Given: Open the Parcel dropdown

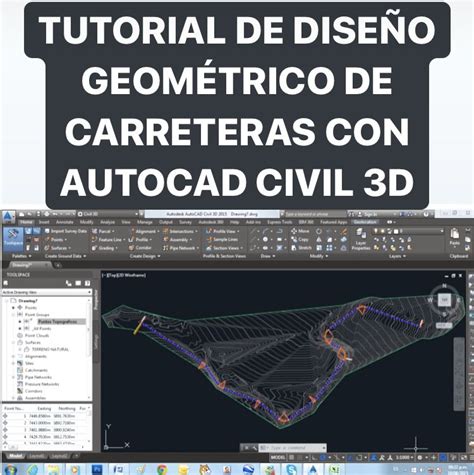Looking at the screenshot, I should [103, 231].
